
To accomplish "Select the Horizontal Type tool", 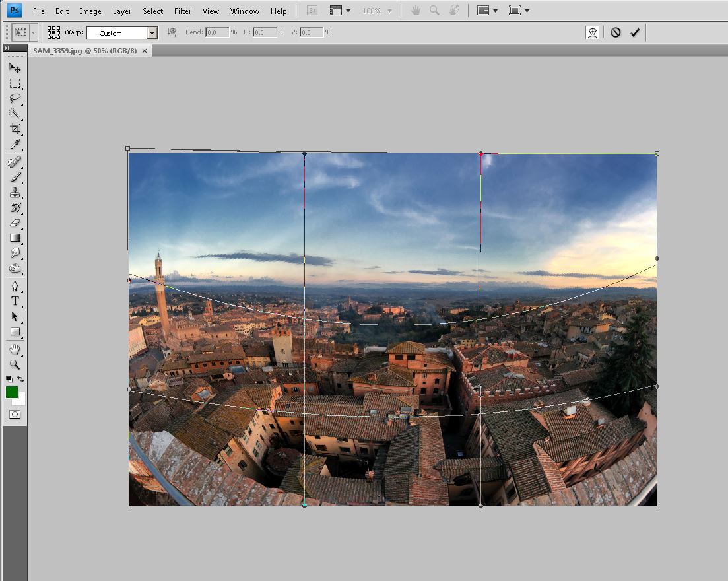I will click(15, 301).
